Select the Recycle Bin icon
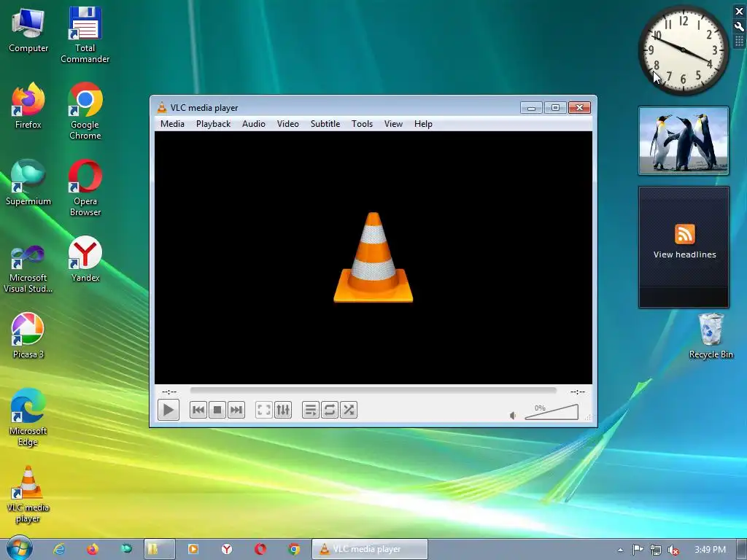Screen dimensions: 747x560 point(711,335)
